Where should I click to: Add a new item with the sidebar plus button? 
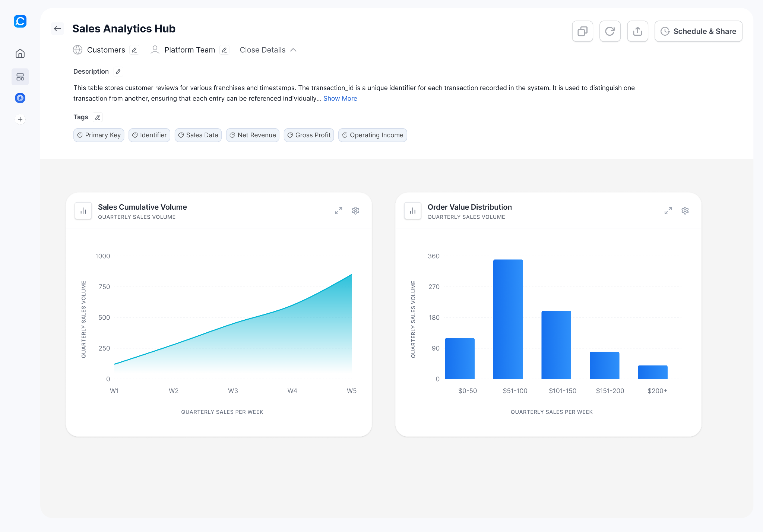20,119
